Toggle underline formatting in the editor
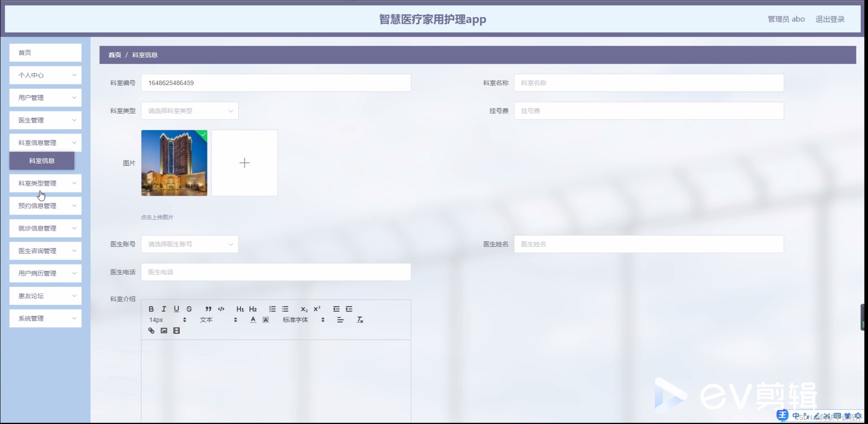This screenshot has height=424, width=868. 176,309
